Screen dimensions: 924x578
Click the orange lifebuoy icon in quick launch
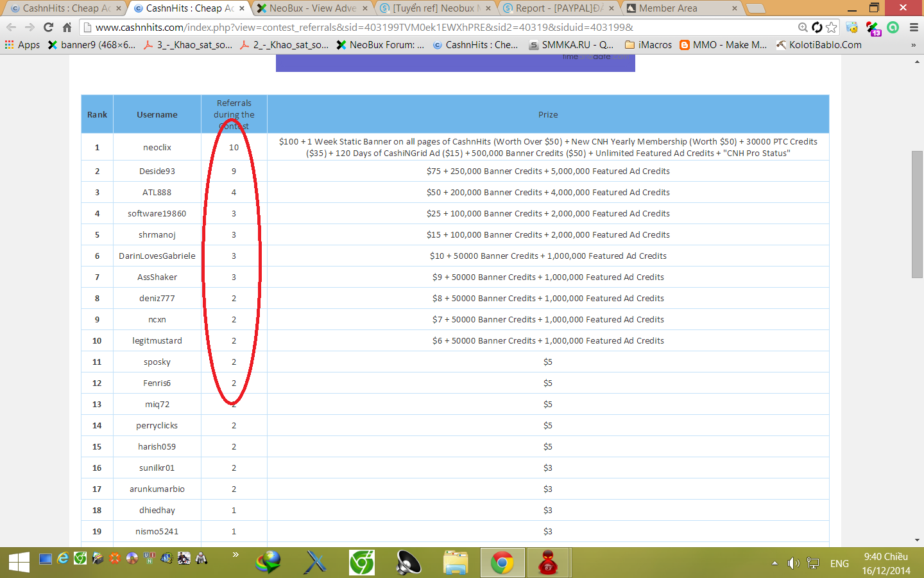pos(115,558)
